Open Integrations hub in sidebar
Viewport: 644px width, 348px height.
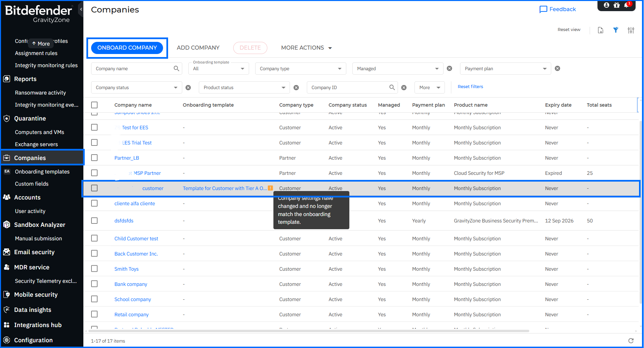click(38, 325)
